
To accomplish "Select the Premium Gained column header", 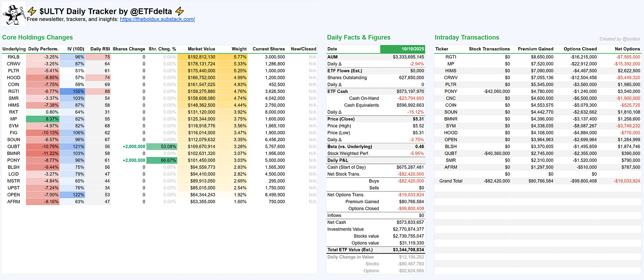I will click(536, 49).
